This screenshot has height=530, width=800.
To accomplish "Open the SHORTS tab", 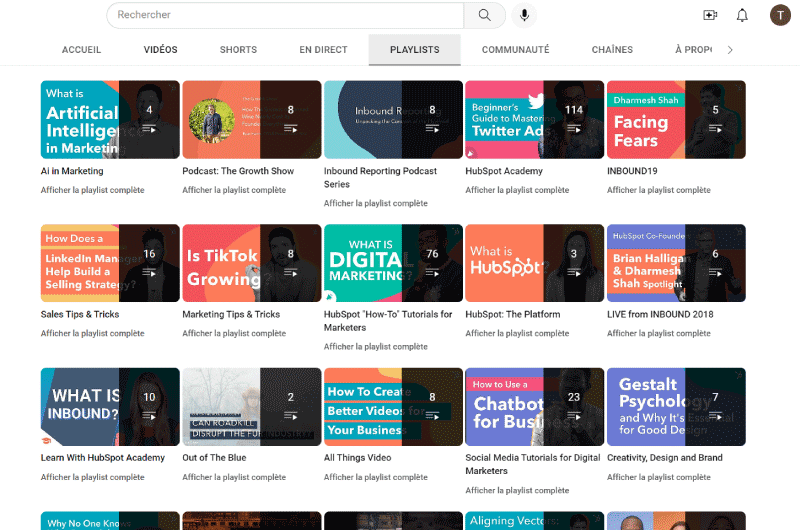I will coord(238,50).
